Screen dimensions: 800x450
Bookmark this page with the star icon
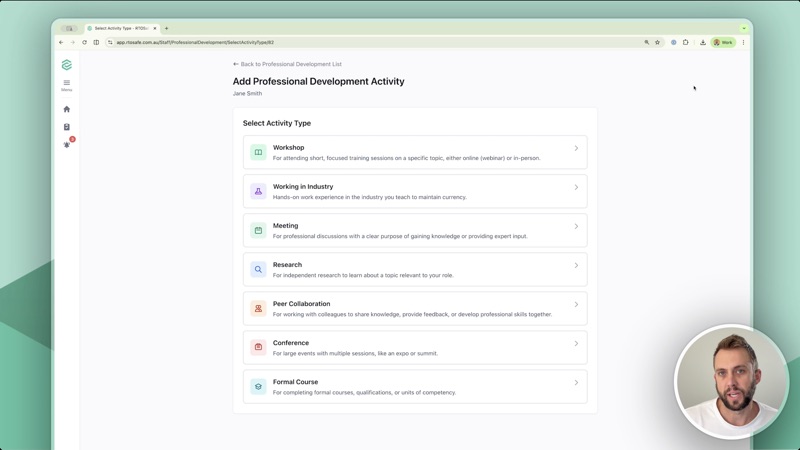(x=658, y=42)
